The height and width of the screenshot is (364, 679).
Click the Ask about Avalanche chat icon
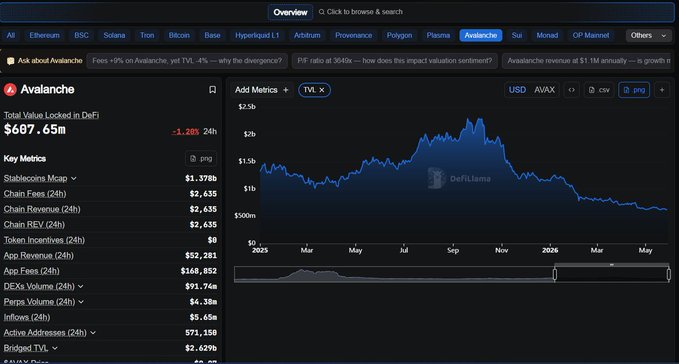(x=10, y=61)
